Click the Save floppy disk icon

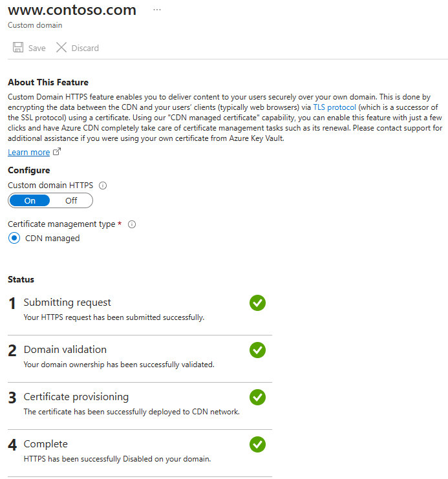(18, 48)
